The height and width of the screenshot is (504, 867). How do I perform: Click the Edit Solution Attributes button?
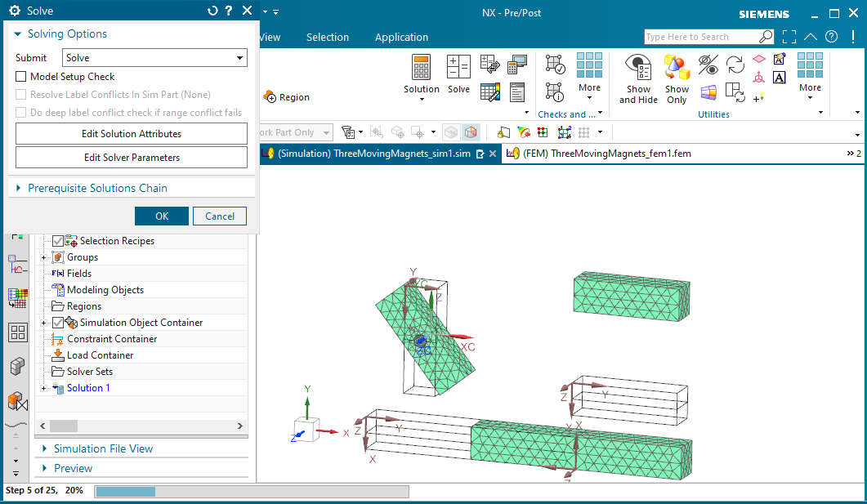tap(131, 134)
